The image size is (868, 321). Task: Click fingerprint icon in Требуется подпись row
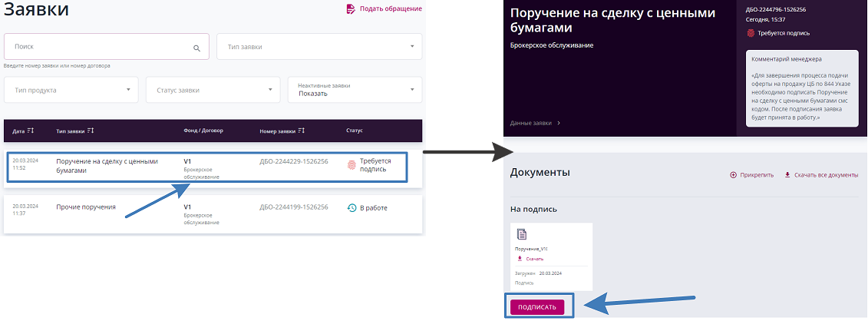point(352,165)
